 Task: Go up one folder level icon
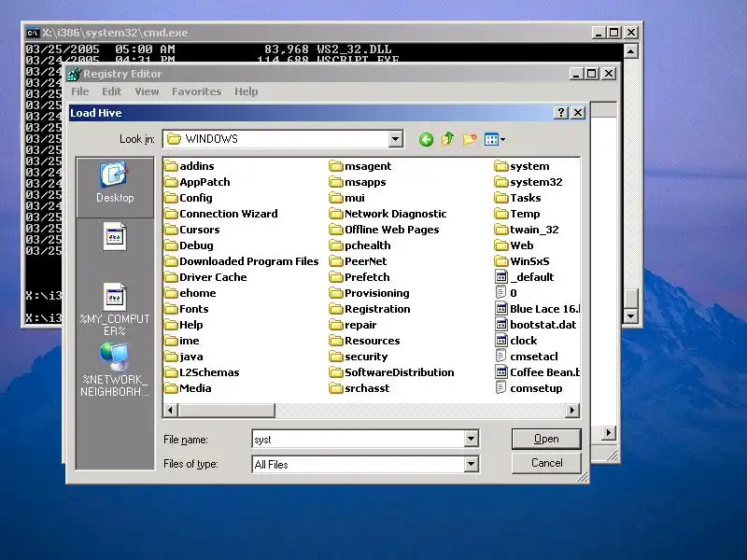[x=447, y=139]
